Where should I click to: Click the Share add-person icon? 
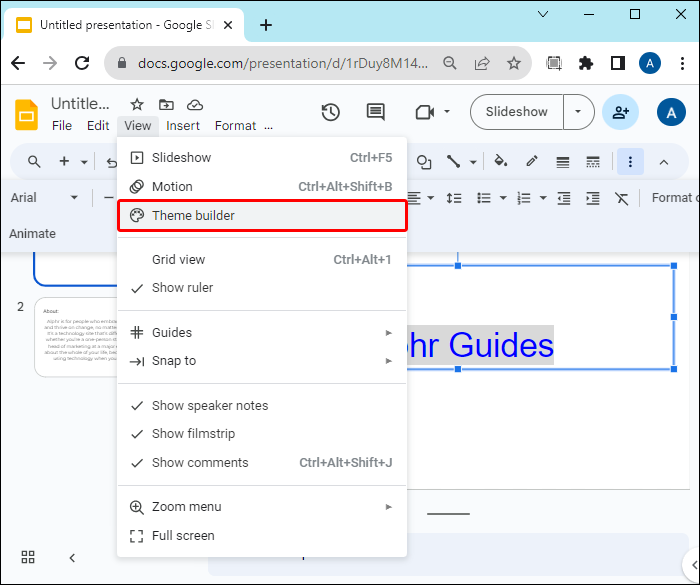point(620,112)
